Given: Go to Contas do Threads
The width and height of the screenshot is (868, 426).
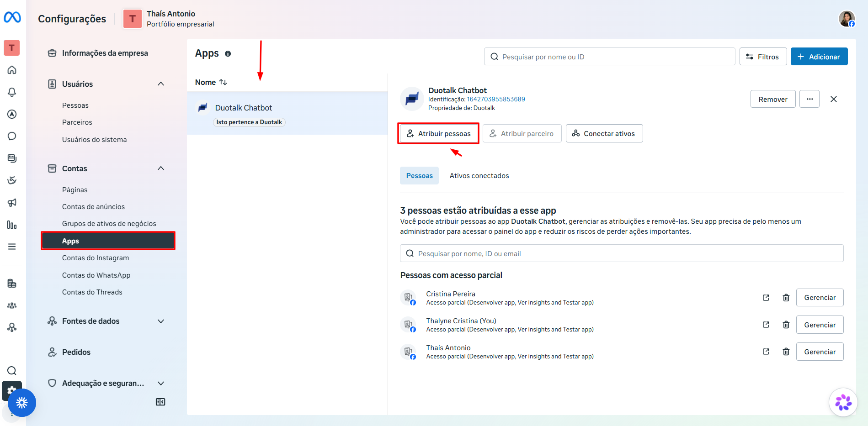Looking at the screenshot, I should click(92, 292).
